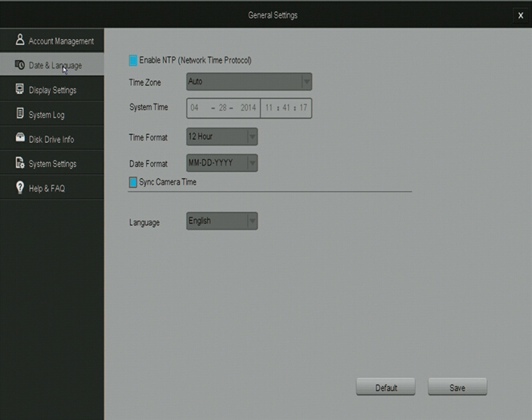532x420 pixels.
Task: Click the Time Format dropdown arrow
Action: pos(252,137)
